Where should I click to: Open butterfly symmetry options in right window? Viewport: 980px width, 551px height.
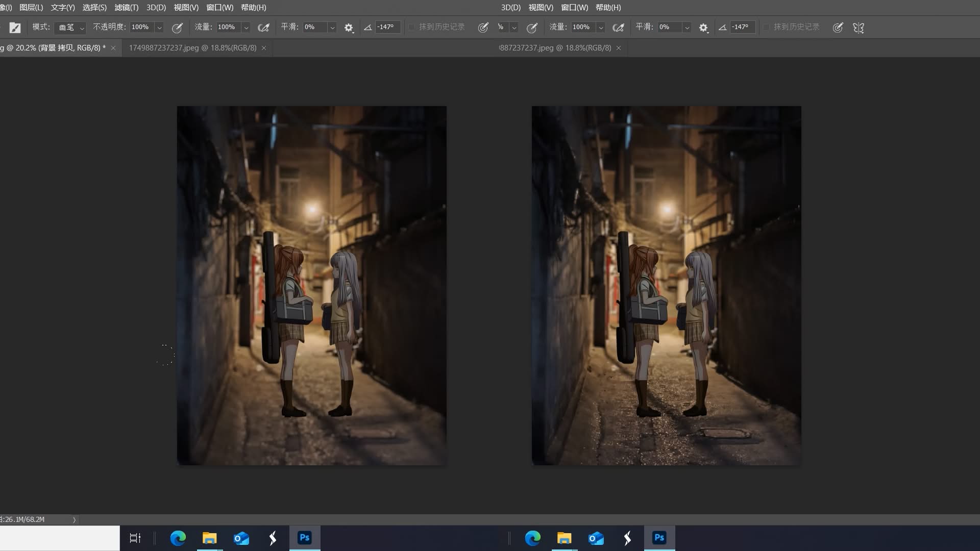click(x=859, y=28)
